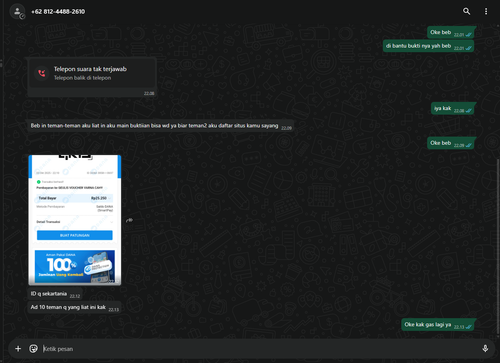This screenshot has height=363, width=500.
Task: Open the three-dot chat menu
Action: click(486, 11)
